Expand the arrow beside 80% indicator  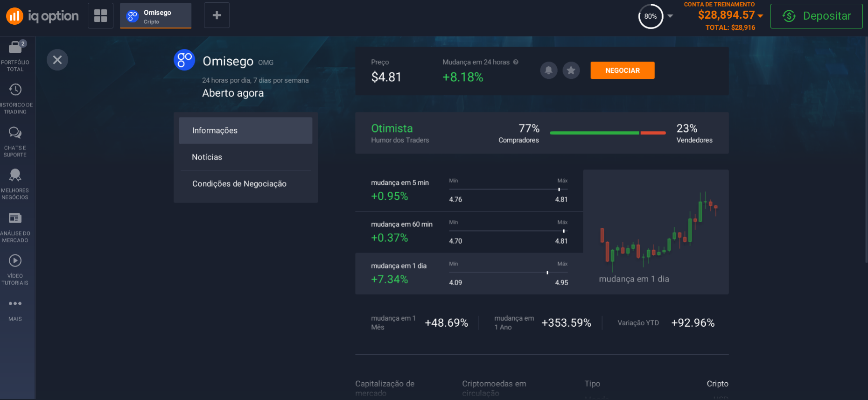(670, 16)
